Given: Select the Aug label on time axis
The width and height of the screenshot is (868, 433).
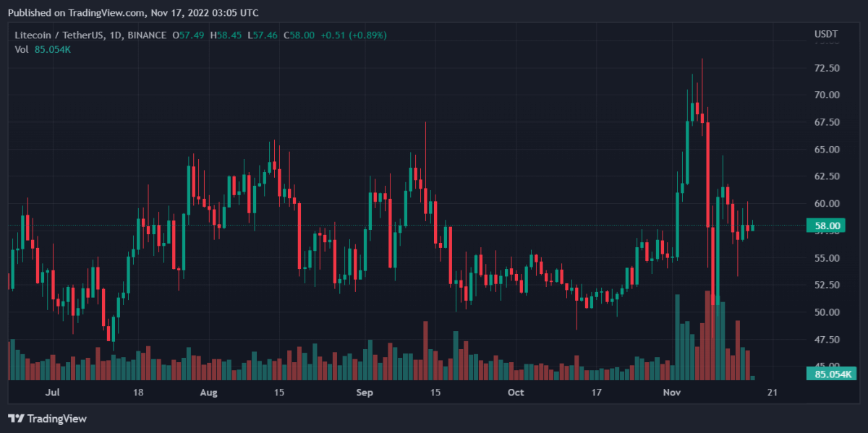Looking at the screenshot, I should (208, 393).
